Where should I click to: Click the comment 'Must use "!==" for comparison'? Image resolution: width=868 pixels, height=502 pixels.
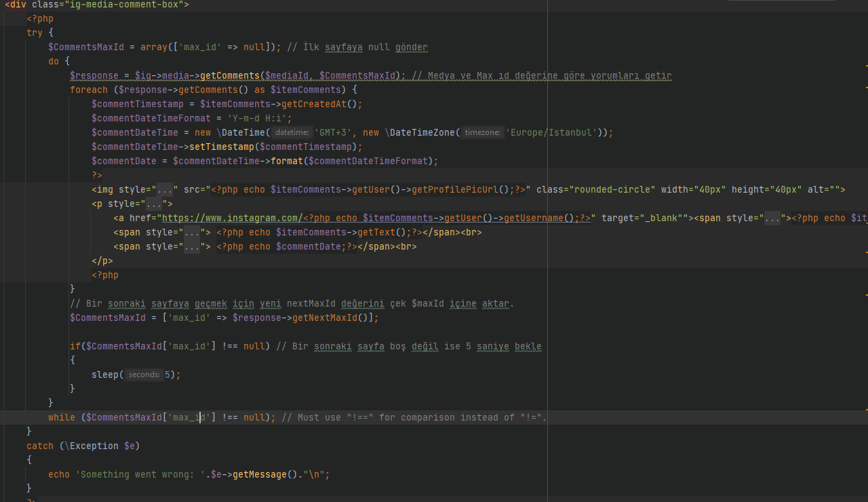pos(414,418)
